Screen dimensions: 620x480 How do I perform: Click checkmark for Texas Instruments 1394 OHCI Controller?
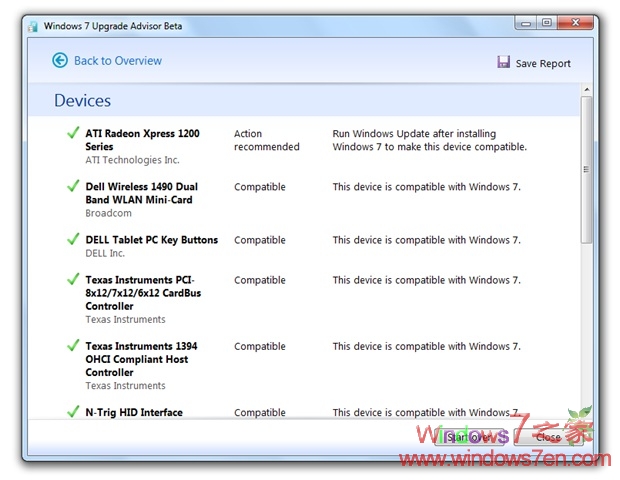72,345
